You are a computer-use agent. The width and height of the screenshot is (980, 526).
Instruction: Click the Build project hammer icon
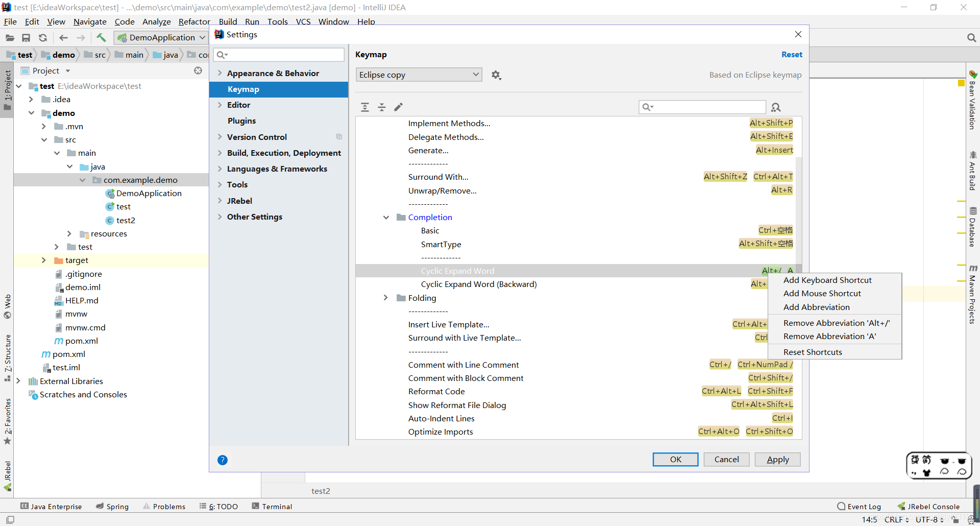[x=101, y=37]
